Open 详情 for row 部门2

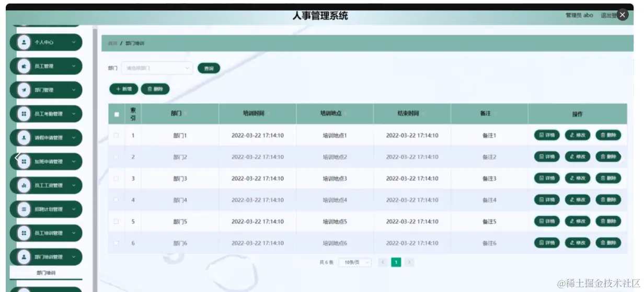[547, 156]
